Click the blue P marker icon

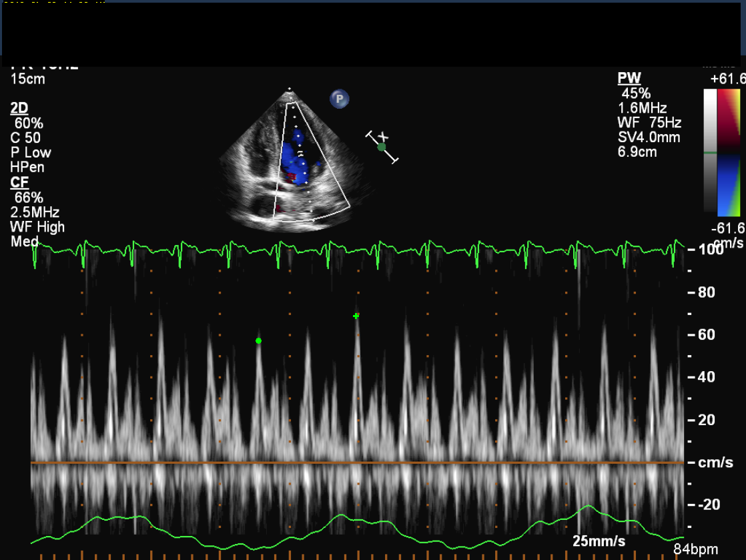[x=340, y=99]
